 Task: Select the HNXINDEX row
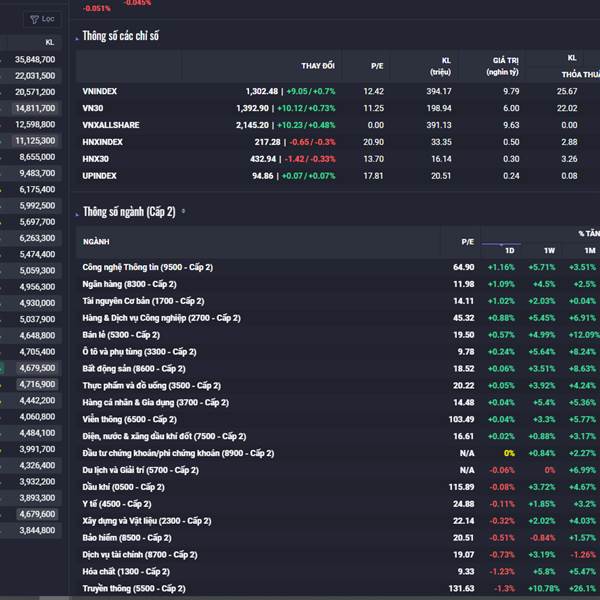click(338, 142)
